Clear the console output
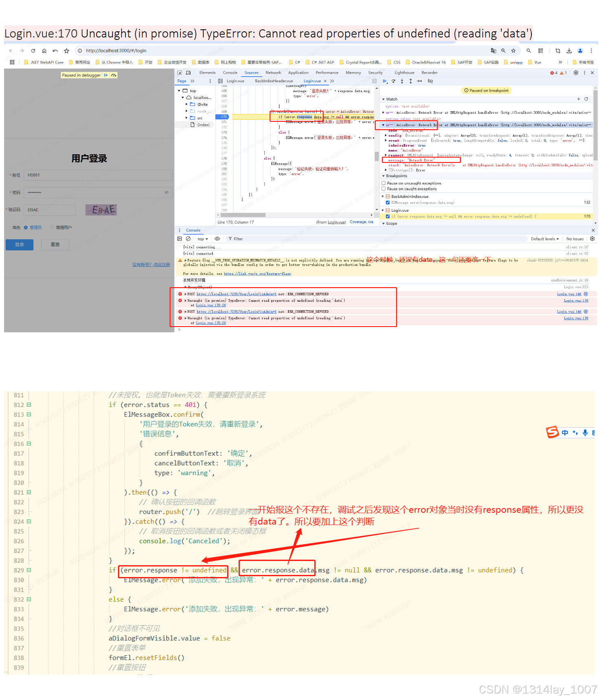Viewport: 599px width, 700px height. [x=188, y=239]
